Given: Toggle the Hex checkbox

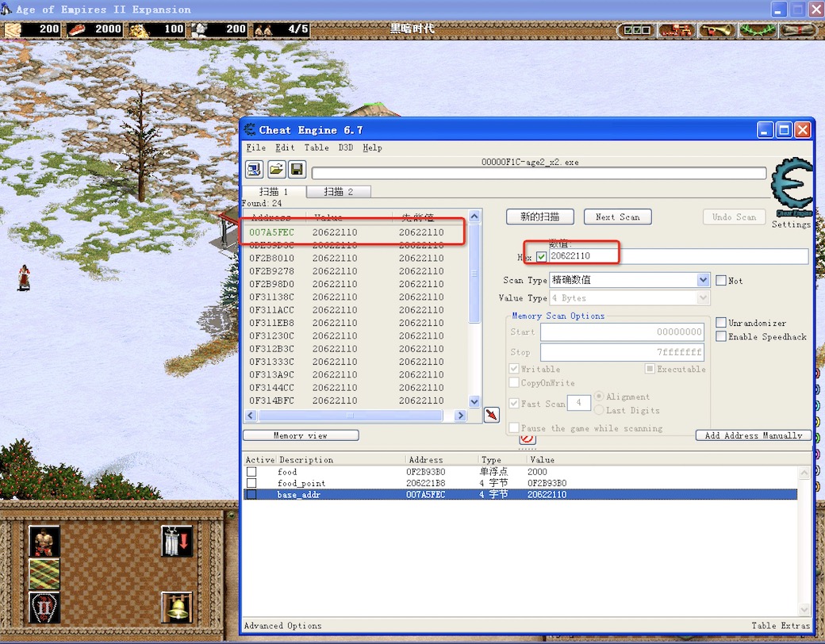Looking at the screenshot, I should 541,257.
